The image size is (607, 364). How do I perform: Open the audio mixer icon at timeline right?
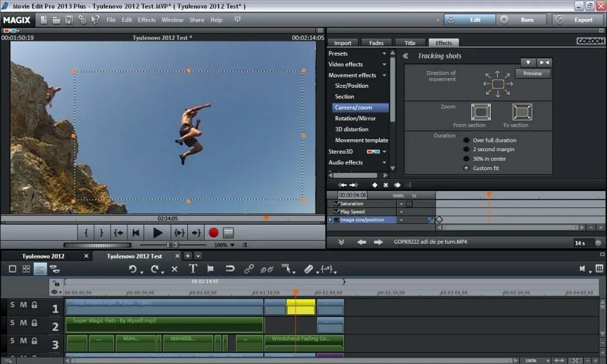pyautogui.click(x=599, y=269)
